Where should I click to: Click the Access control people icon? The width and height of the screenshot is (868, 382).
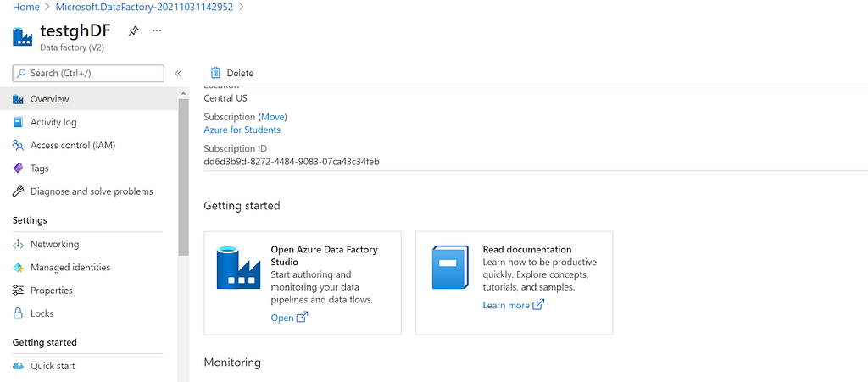coord(19,146)
